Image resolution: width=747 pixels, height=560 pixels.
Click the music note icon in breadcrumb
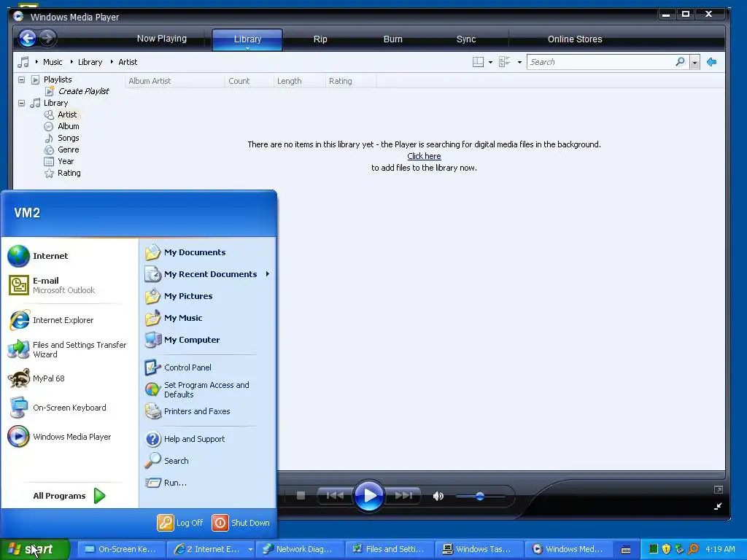[x=23, y=62]
